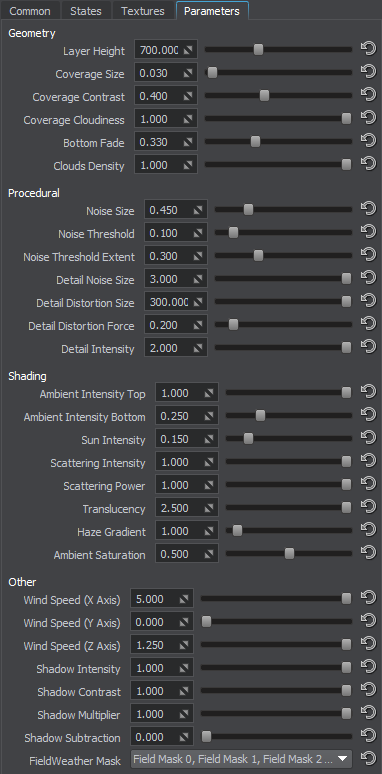The image size is (382, 774).
Task: Click Sun Intensity field arrow icon
Action: pos(209,439)
